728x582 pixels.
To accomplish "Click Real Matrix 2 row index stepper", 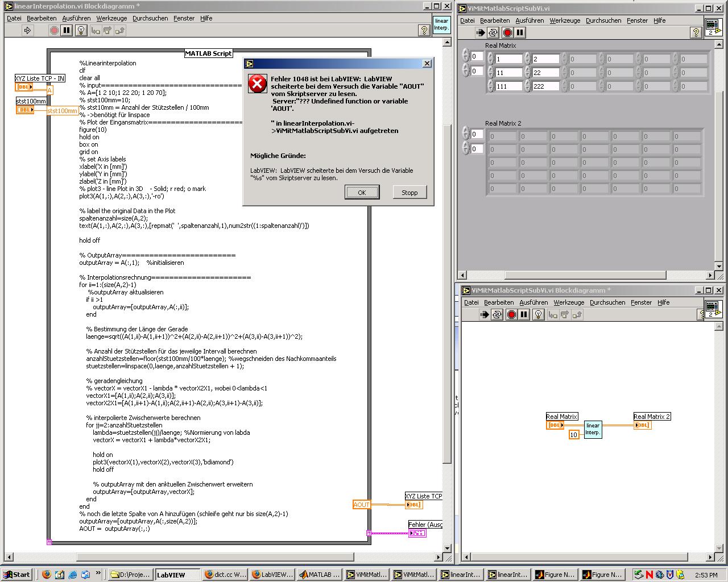I will [x=466, y=134].
